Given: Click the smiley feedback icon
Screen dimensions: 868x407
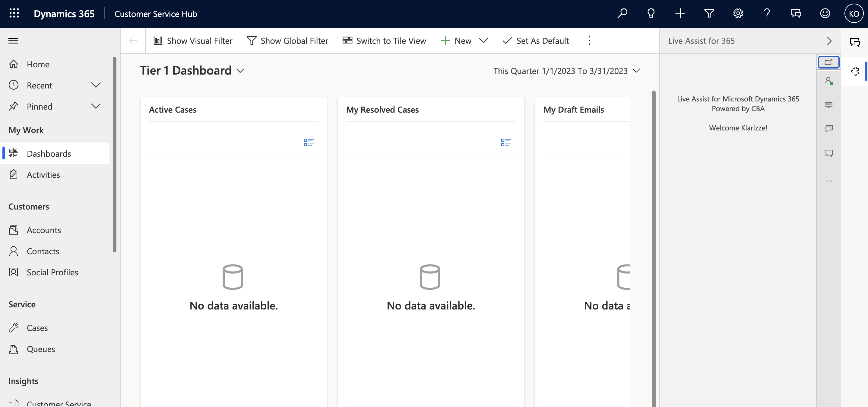Looking at the screenshot, I should (825, 14).
